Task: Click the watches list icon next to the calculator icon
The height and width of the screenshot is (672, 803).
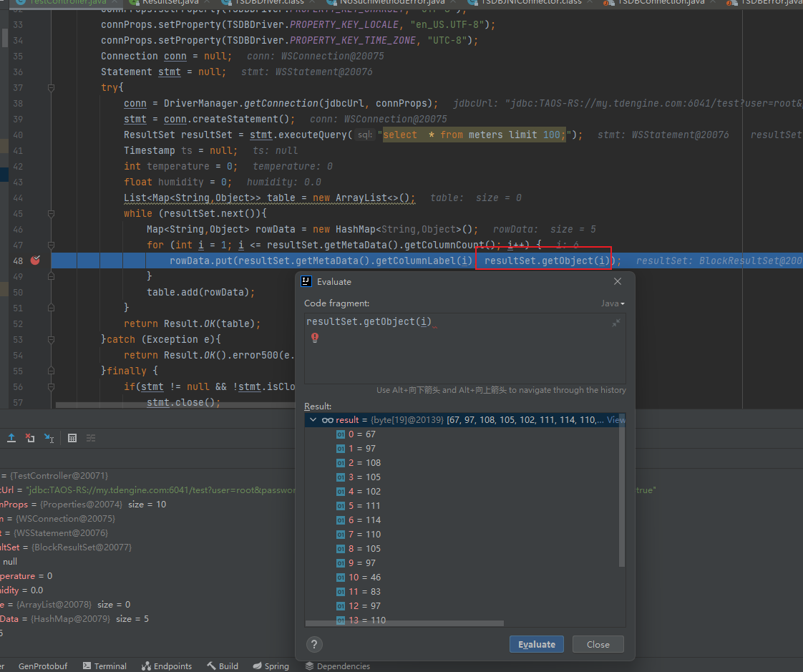Action: coord(92,437)
